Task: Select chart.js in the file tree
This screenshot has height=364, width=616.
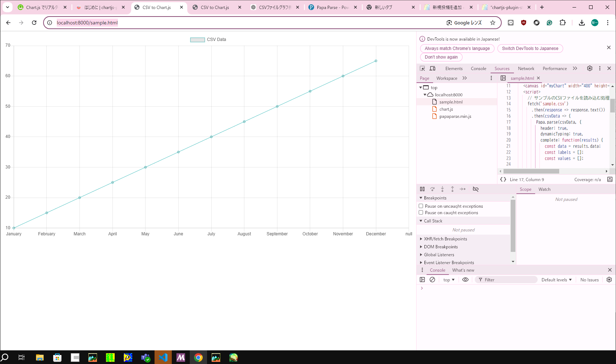Action: coord(446,109)
